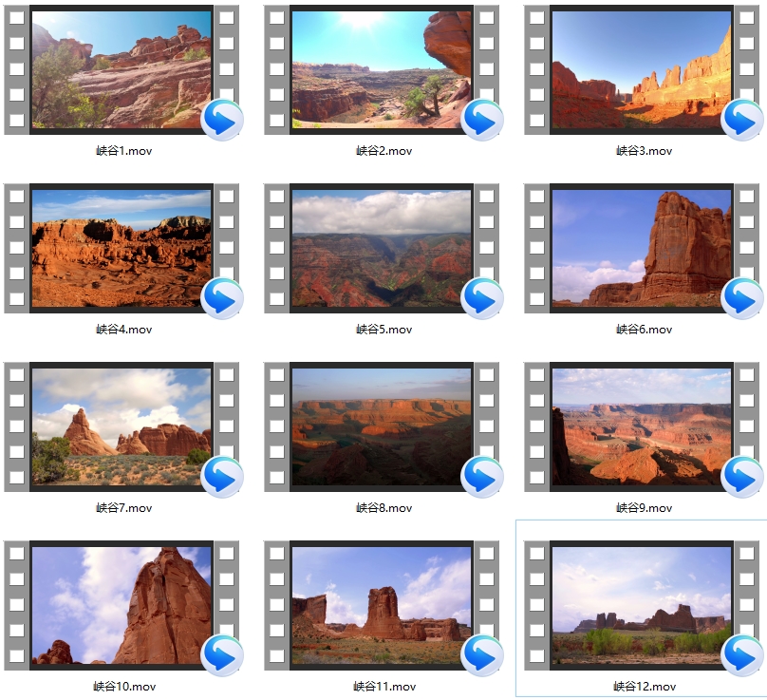The image size is (767, 700).
Task: Click the file name 峡谷8.mov
Action: [x=384, y=508]
